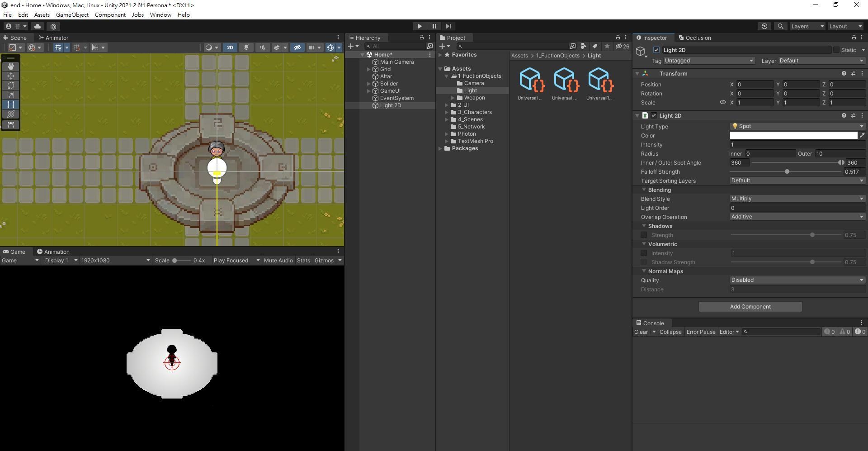The image size is (868, 451).
Task: Click the white Color swatch
Action: pyautogui.click(x=793, y=135)
